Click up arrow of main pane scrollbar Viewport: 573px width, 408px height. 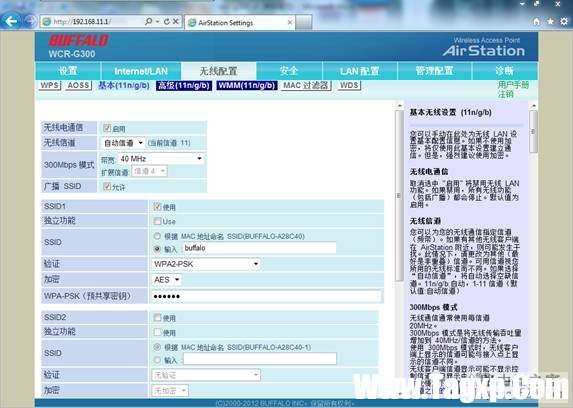[x=399, y=105]
